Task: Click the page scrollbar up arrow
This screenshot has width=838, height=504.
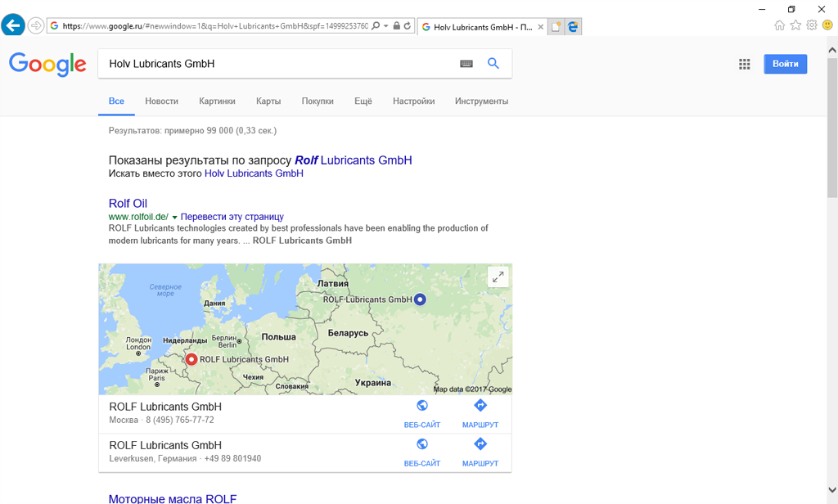Action: click(832, 50)
